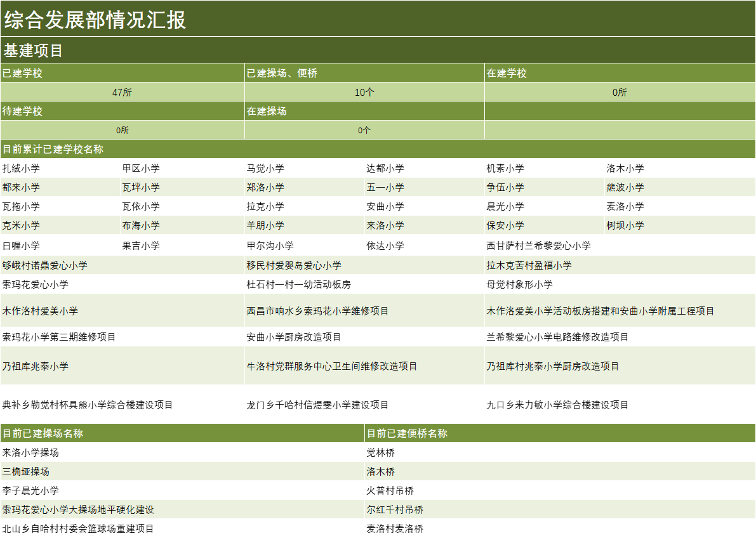Image resolution: width=756 pixels, height=538 pixels.
Task: Click the value cell 0个
Action: point(364,130)
